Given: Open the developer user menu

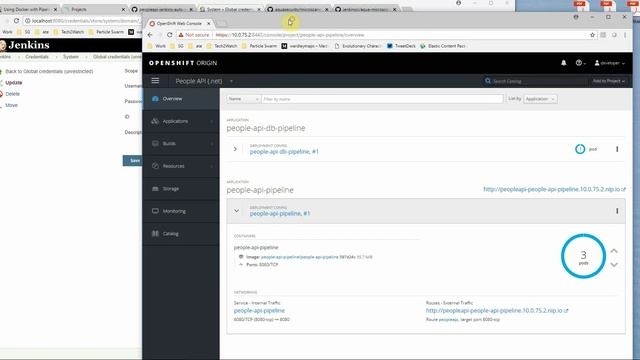Looking at the screenshot, I should click(x=609, y=63).
